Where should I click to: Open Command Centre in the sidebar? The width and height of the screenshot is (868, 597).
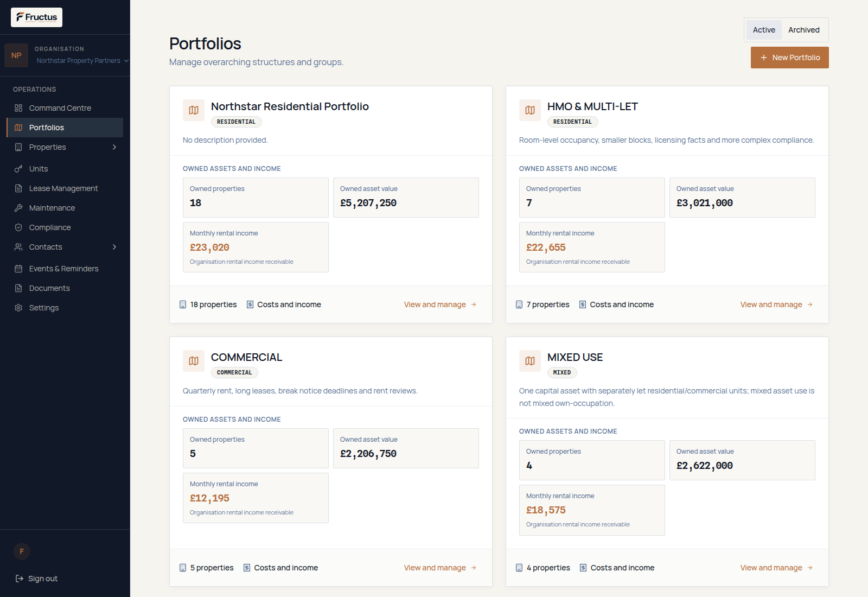click(x=65, y=108)
